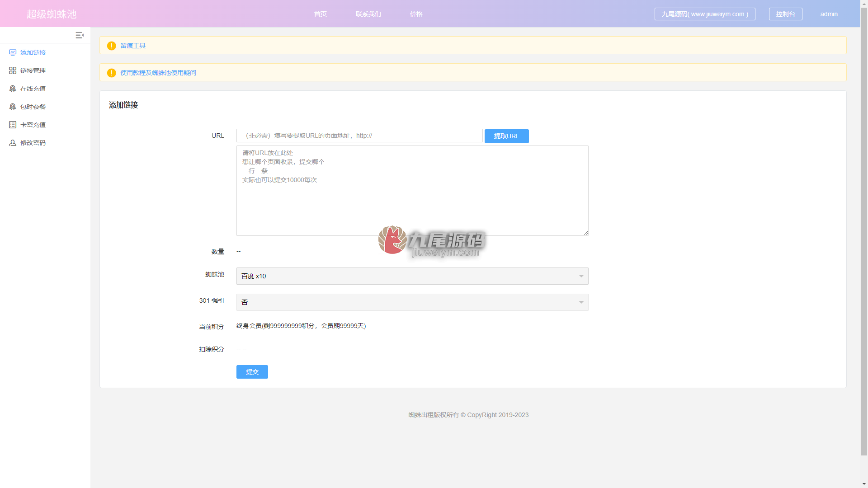The image size is (868, 488).
Task: Open 价格 in the top navigation
Action: 416,14
